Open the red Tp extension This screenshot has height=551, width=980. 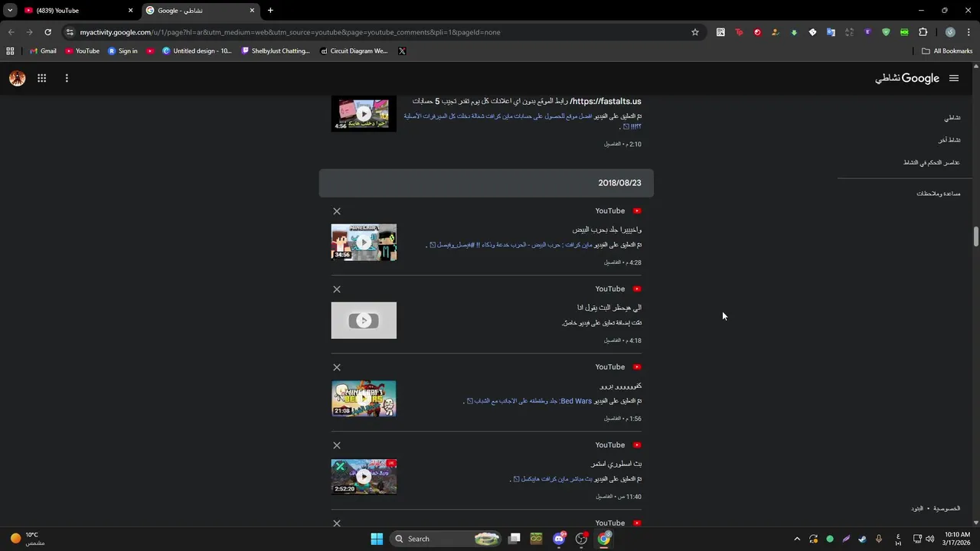coord(739,32)
